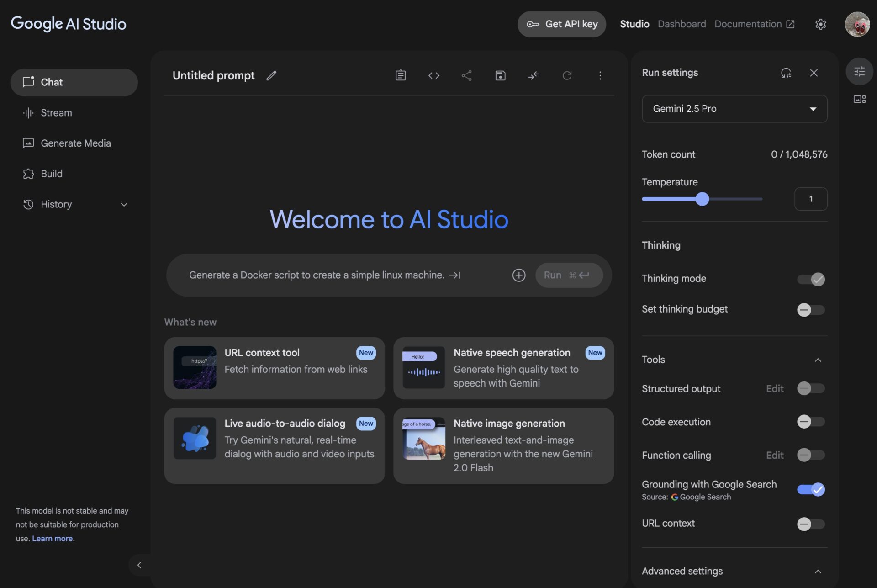Toggle Function calling switch
Screen dimensions: 877x588
[811, 455]
